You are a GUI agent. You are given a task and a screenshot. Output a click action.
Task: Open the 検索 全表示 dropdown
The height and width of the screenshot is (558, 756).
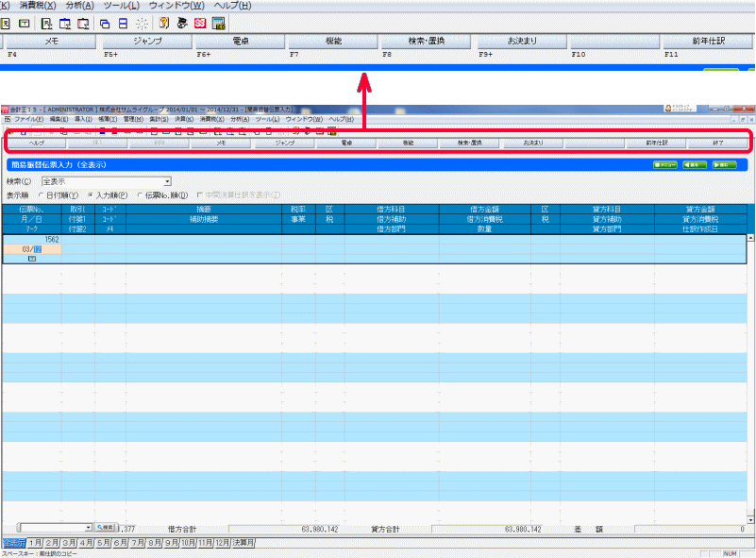pyautogui.click(x=166, y=181)
